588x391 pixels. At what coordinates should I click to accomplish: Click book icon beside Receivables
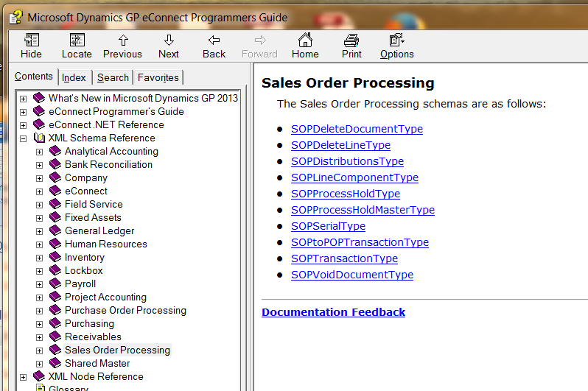55,337
